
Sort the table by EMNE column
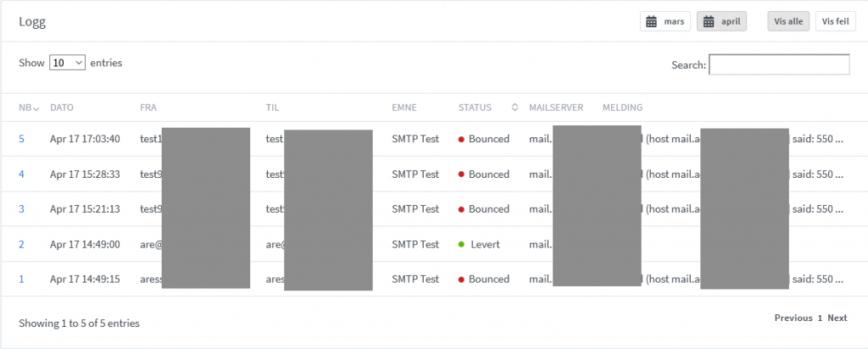click(x=405, y=108)
